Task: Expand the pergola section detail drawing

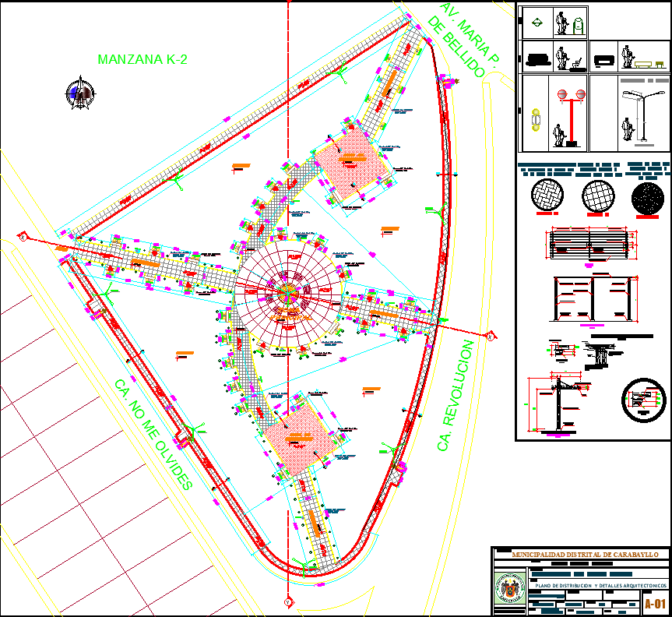Action: [592, 298]
